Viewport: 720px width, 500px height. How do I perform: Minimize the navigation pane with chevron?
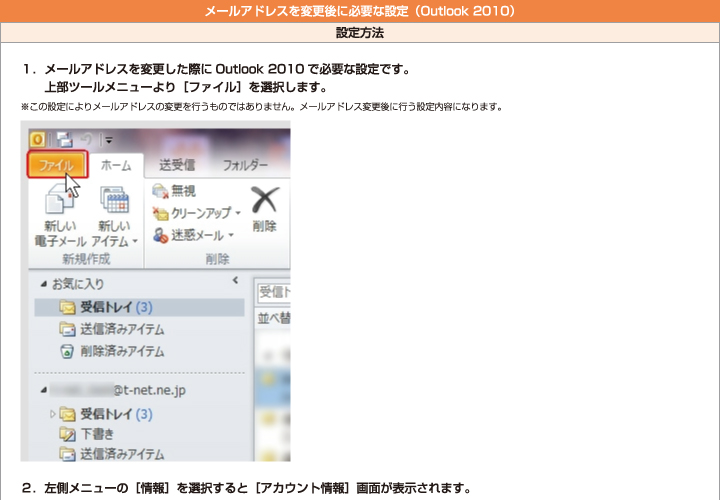tap(236, 280)
